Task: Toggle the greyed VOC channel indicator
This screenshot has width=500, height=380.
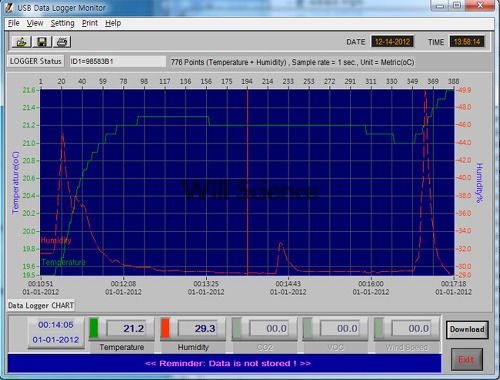Action: click(308, 328)
